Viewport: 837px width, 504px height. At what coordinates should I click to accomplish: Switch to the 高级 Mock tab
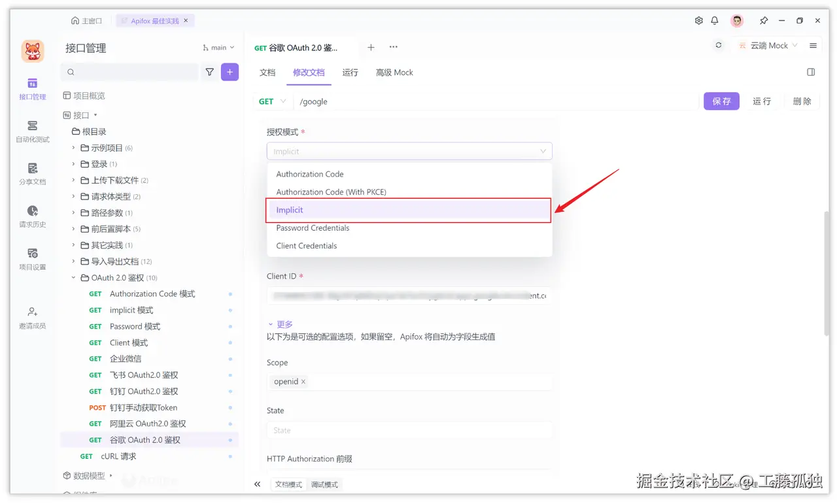[x=394, y=73]
